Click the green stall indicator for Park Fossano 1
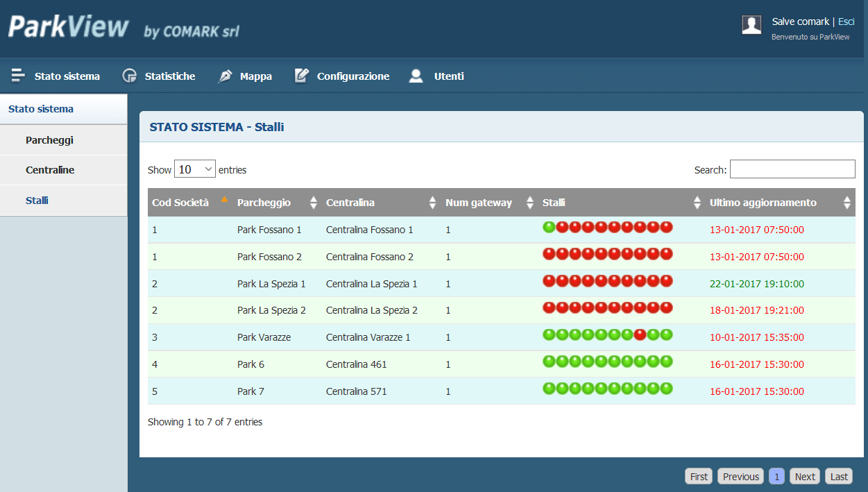 [549, 227]
